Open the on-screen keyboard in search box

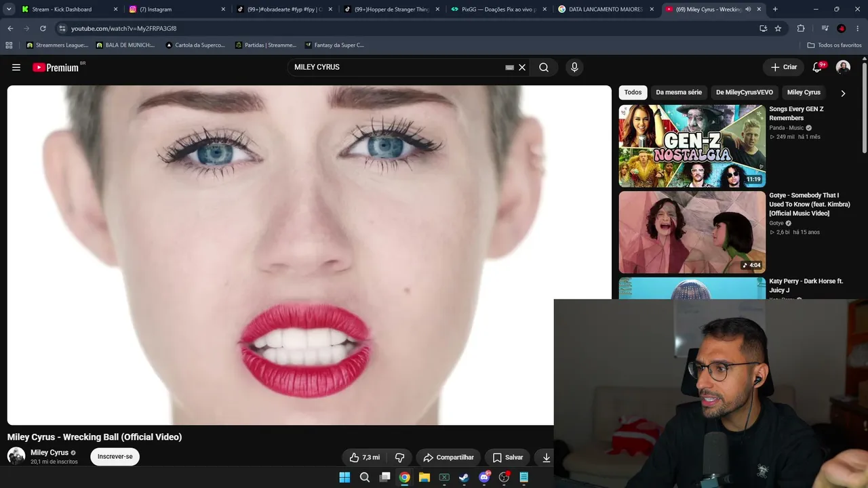[x=509, y=67]
